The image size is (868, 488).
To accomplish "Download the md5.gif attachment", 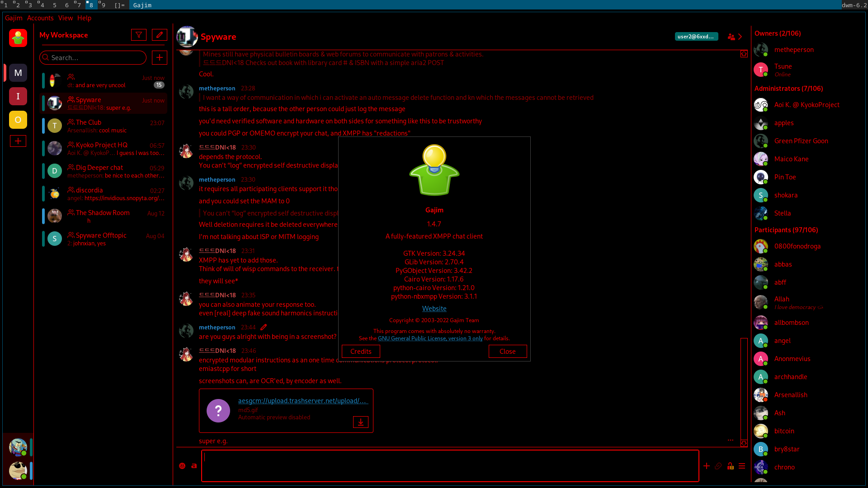I will [x=360, y=422].
